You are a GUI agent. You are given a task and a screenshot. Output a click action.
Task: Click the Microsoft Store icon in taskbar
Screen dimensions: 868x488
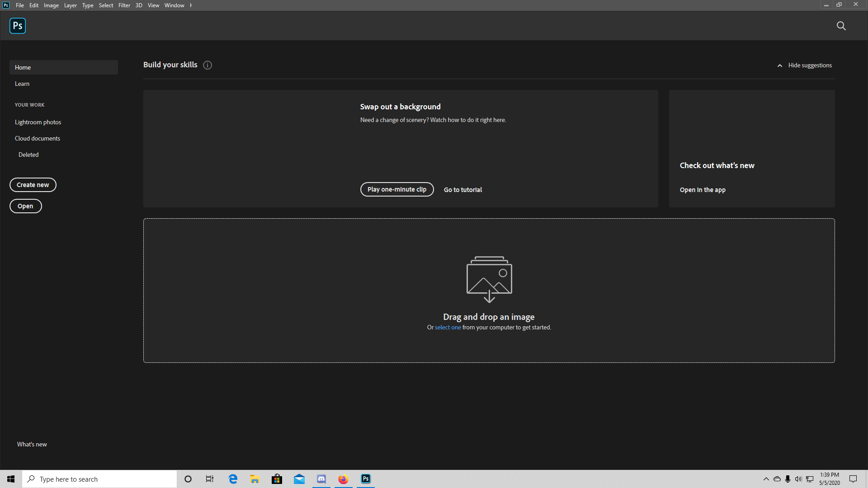click(x=277, y=479)
